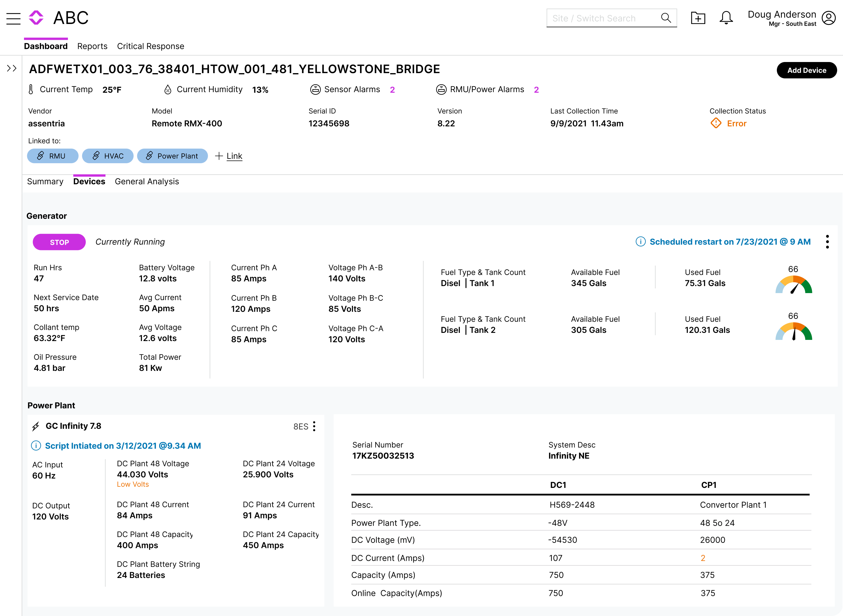
Task: Click Script Intiated on 3/12/2021 text
Action: [x=123, y=445]
